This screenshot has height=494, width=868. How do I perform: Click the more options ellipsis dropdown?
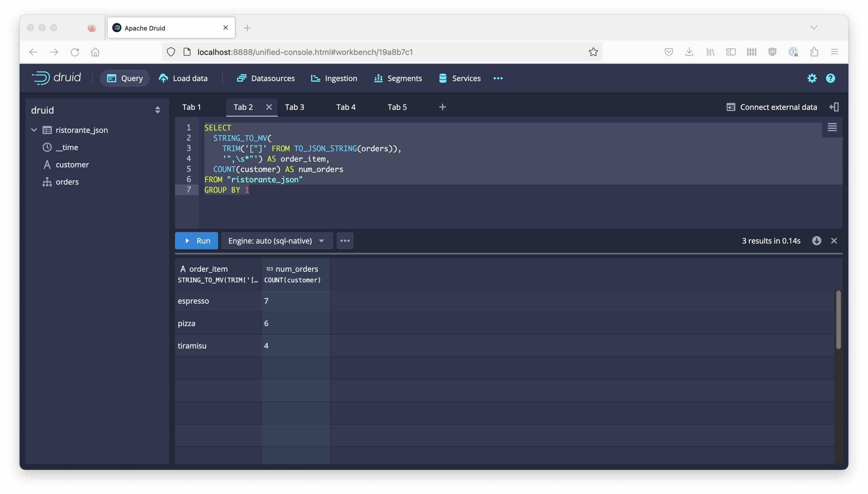[345, 241]
